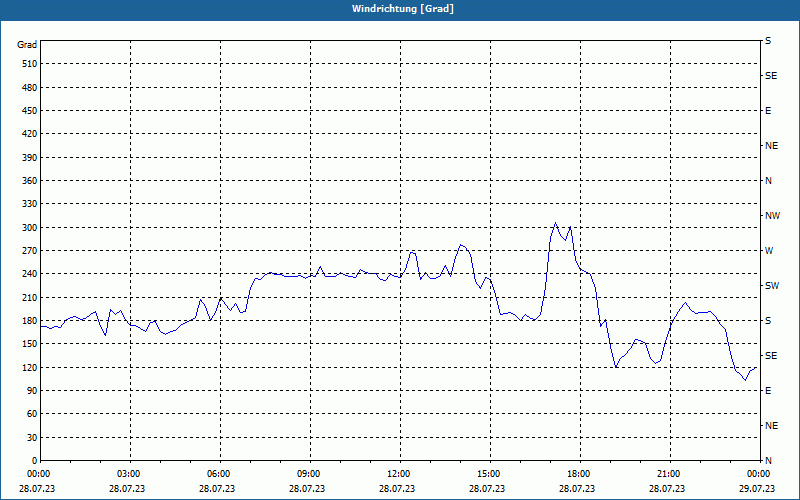Click the 28.07.23 date below 12:00
800x500 pixels.
coord(397,489)
